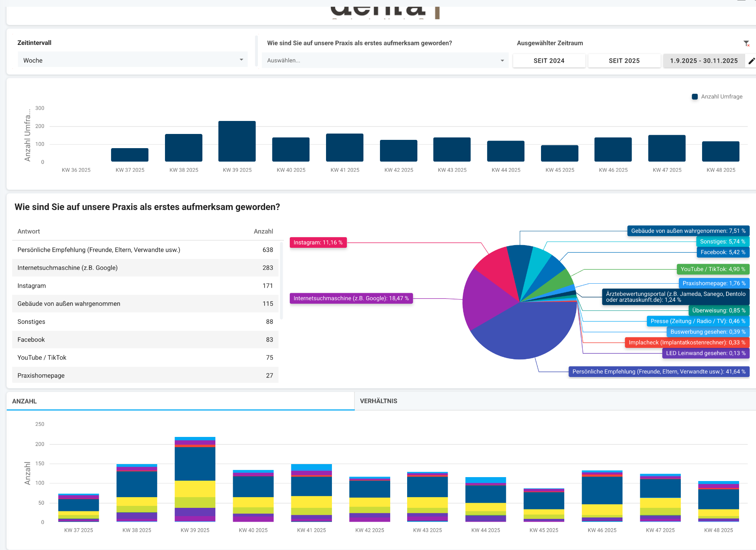Click the KW 37 2025 stacked bar
The height and width of the screenshot is (550, 756).
[78, 508]
